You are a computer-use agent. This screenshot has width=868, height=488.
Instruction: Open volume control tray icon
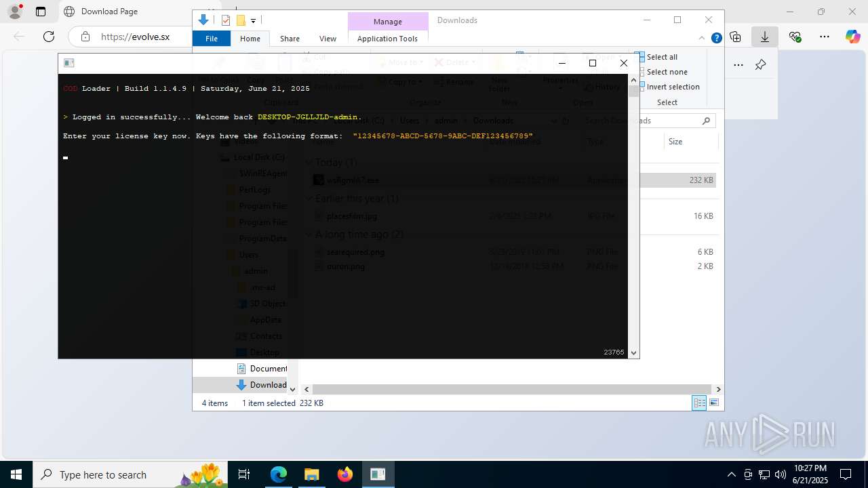[x=781, y=474]
